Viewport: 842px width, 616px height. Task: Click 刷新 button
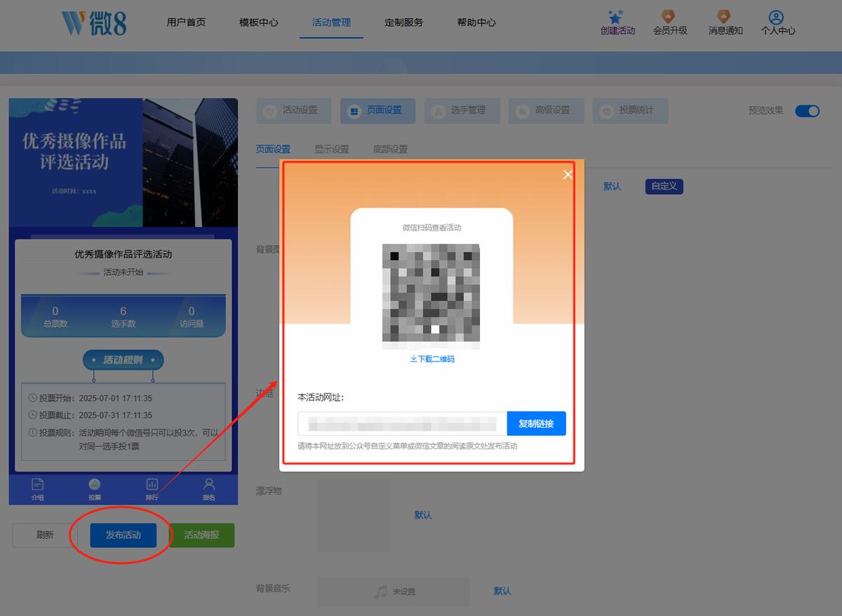pos(45,535)
